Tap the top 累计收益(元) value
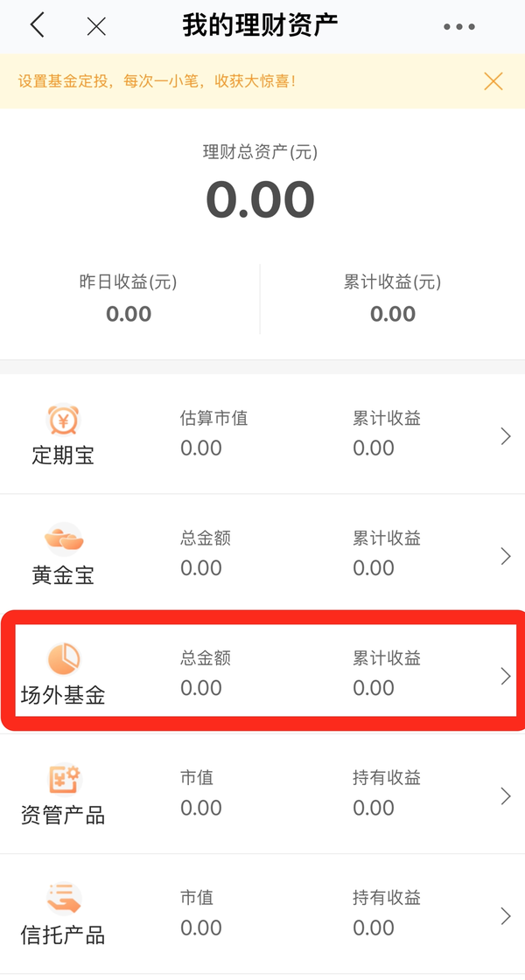 tap(392, 314)
